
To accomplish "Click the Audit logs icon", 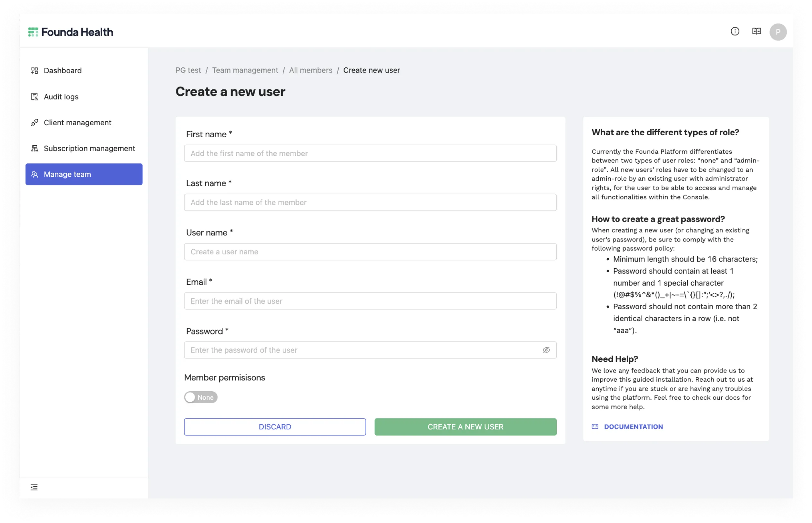I will coord(34,97).
